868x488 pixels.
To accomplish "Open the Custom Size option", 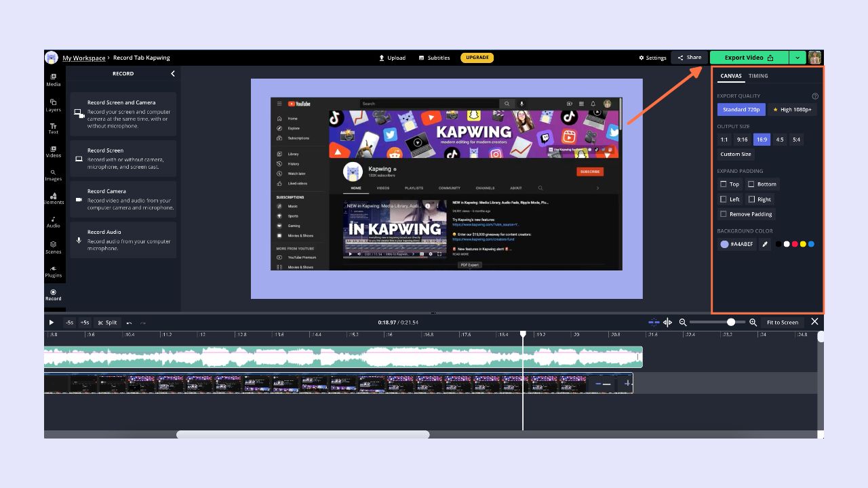I will (735, 155).
